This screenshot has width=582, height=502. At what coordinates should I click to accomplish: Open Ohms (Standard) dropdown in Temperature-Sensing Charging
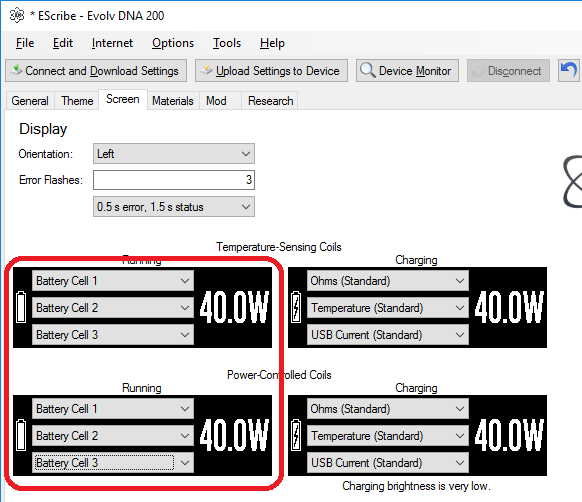388,281
